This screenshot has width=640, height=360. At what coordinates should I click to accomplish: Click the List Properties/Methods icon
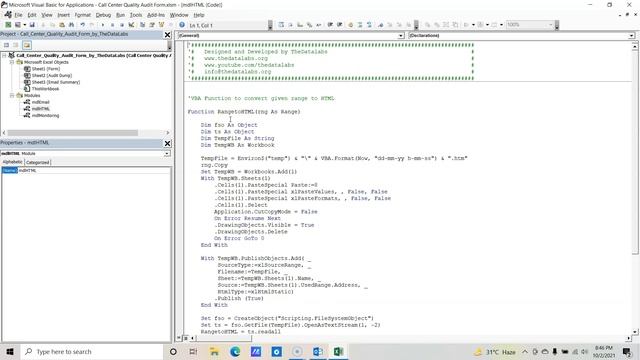[x=281, y=25]
